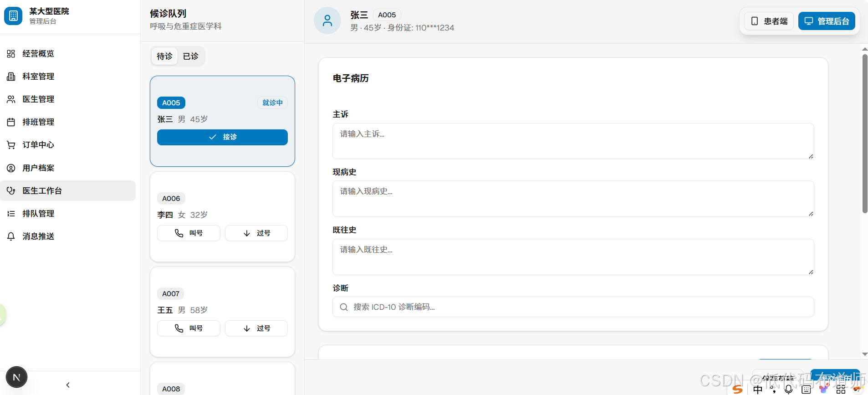Switch to the 已诊 tab
This screenshot has height=395, width=868.
191,56
